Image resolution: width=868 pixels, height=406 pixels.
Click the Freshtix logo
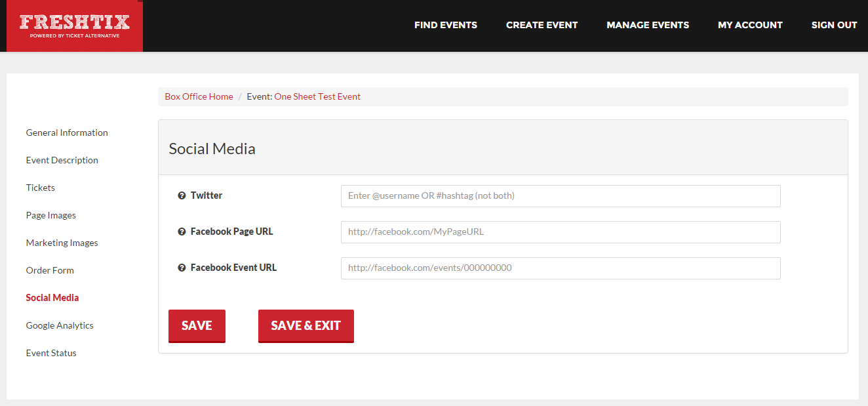coord(75,26)
